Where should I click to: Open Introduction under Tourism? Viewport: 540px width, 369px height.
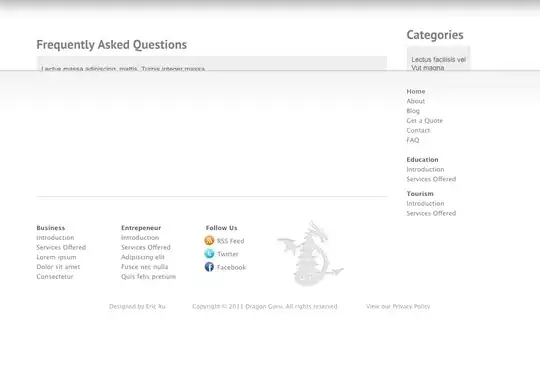425,203
